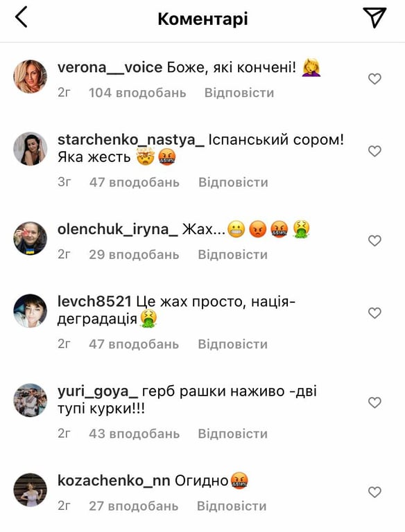Open verona__voice profile picture
Viewport: 405px width, 532px height.
tap(31, 77)
